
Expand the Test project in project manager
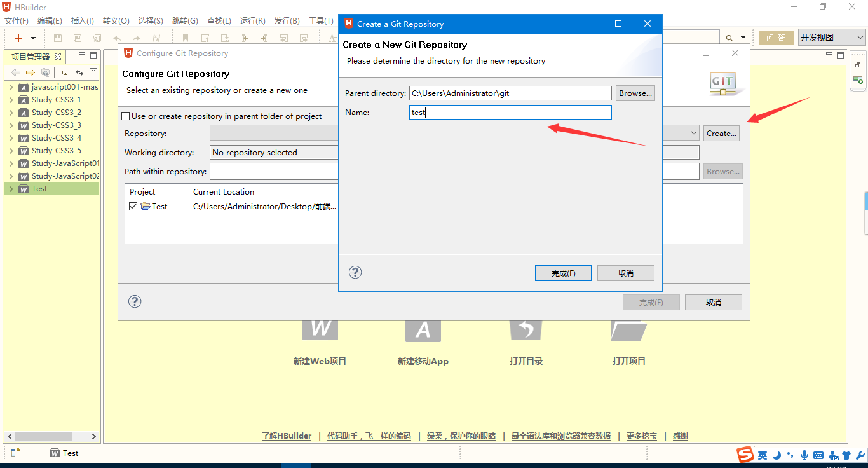click(11, 189)
